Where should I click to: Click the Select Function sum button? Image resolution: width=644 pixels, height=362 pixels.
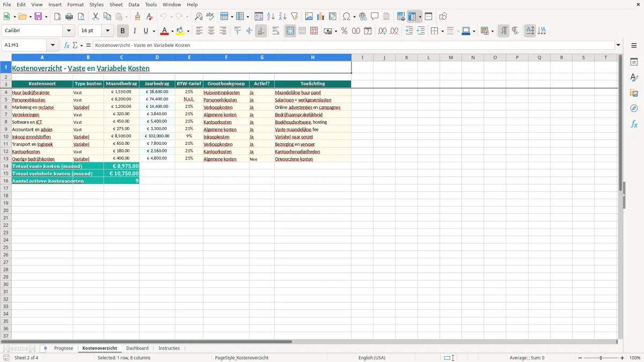75,45
